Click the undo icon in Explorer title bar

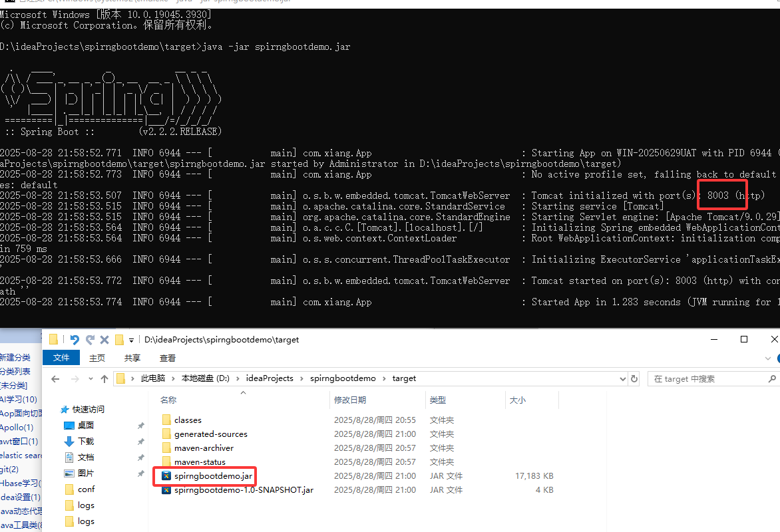(x=75, y=340)
